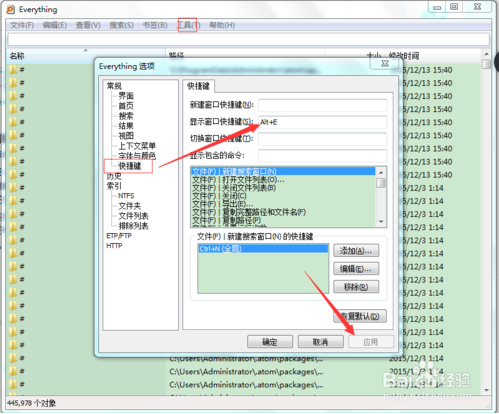Select command 文件(F) | 新建搜索窗口(N)
This screenshot has height=414, width=499.
point(283,171)
